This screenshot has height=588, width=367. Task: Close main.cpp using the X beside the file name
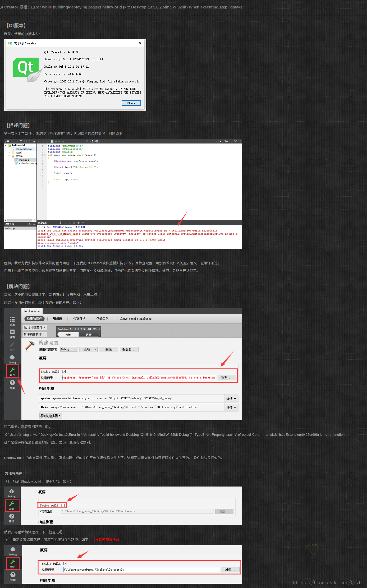[x=87, y=141]
